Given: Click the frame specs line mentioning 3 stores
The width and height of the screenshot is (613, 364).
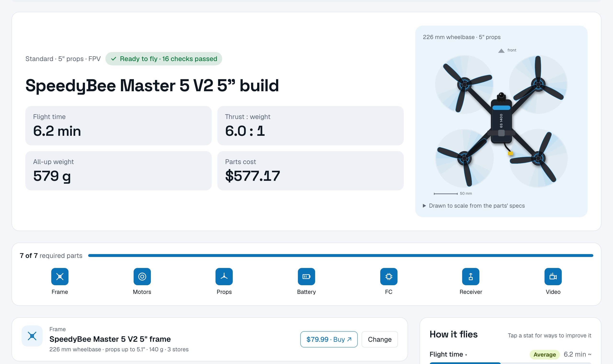Looking at the screenshot, I should coord(119,349).
